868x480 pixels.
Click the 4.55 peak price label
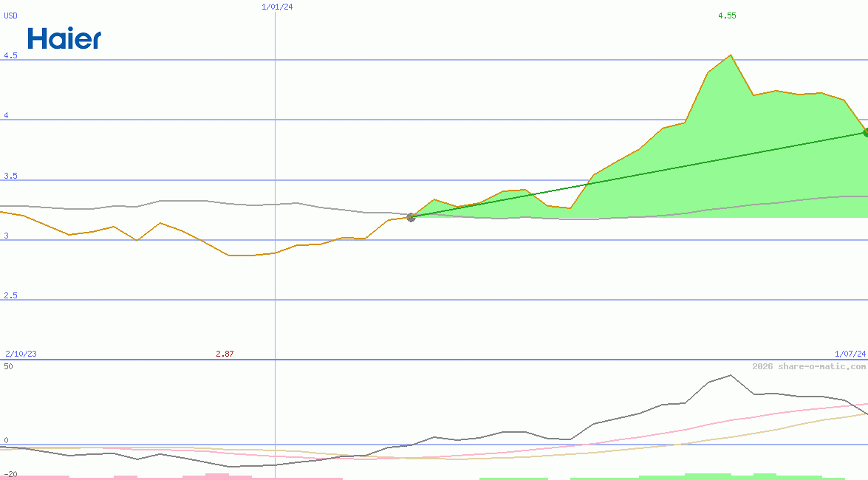tap(727, 16)
